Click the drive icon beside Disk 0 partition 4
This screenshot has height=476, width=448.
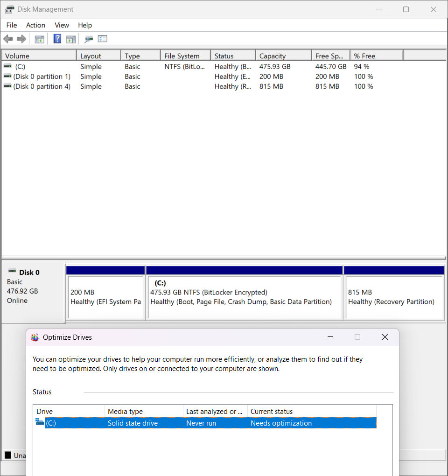click(7, 86)
